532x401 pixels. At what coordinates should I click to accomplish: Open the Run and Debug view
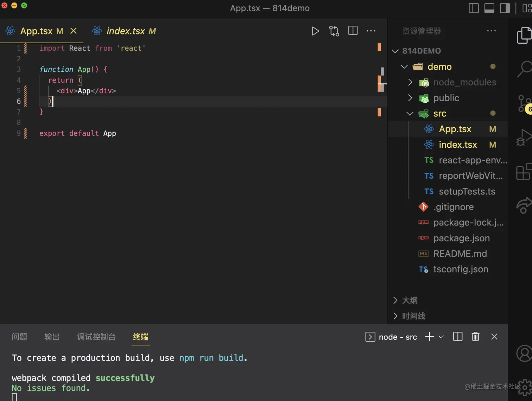524,138
